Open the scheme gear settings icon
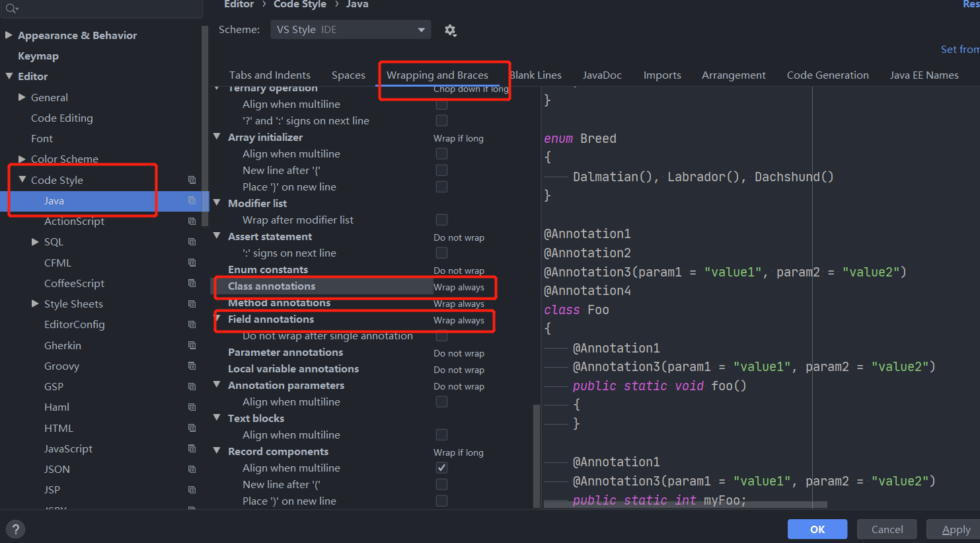The height and width of the screenshot is (543, 980). [x=450, y=30]
